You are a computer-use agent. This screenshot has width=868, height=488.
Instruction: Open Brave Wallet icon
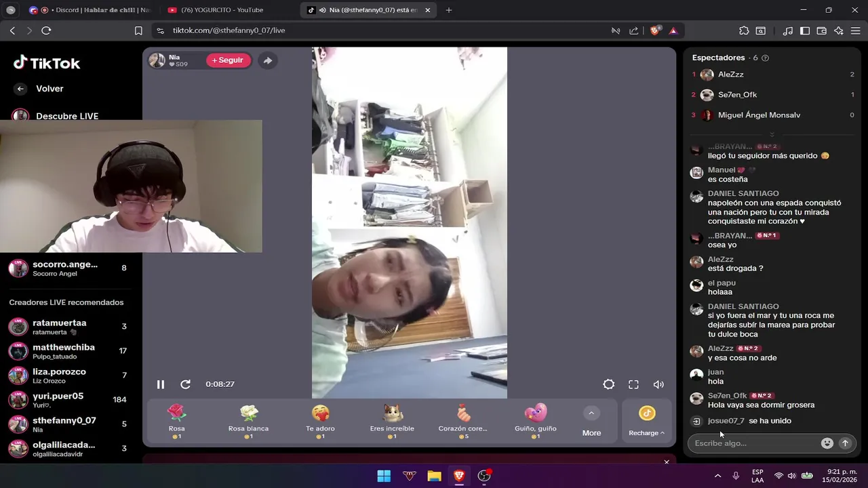pyautogui.click(x=821, y=30)
